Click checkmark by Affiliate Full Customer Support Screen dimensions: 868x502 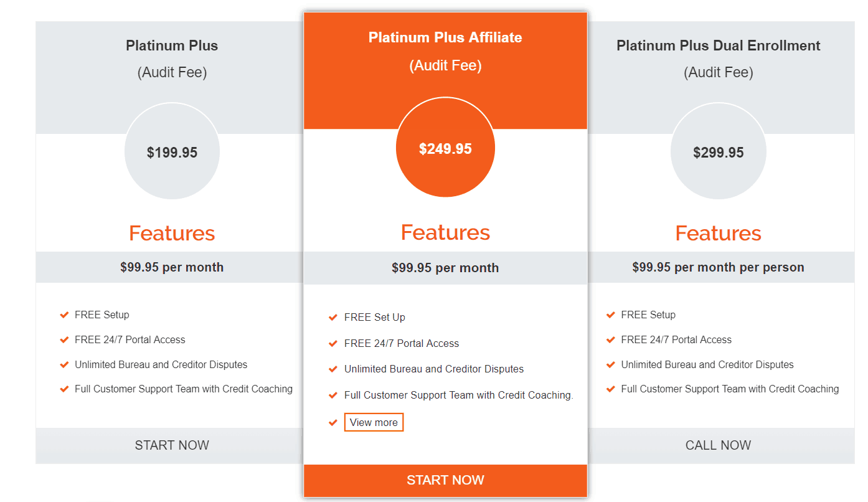(x=333, y=395)
